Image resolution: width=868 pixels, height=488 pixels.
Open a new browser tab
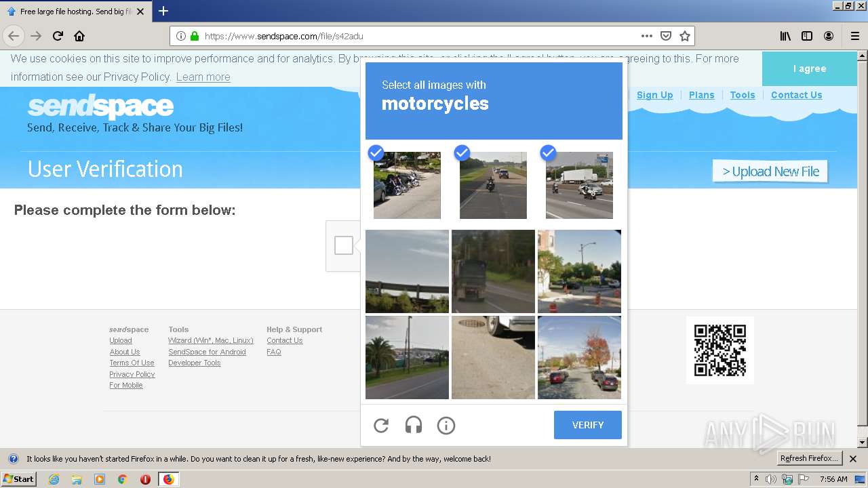click(163, 11)
